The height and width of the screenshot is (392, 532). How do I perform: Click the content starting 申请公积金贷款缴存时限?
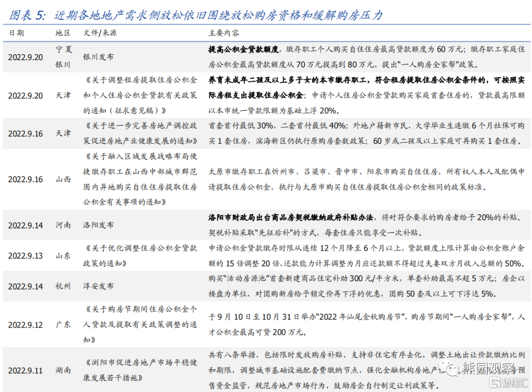click(x=366, y=256)
